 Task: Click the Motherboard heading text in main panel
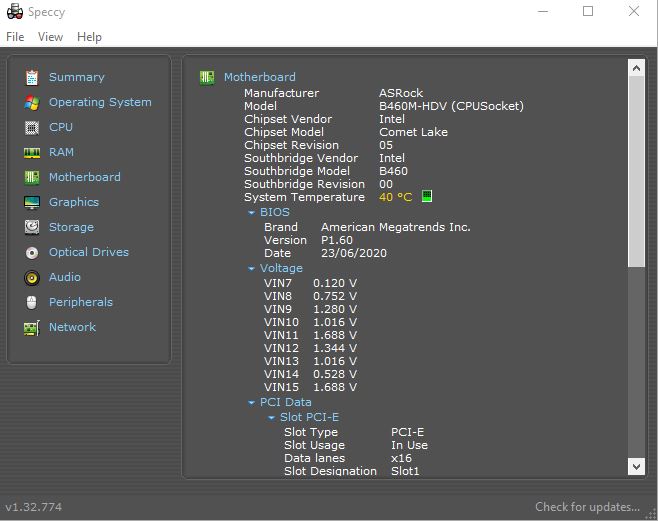click(x=260, y=77)
